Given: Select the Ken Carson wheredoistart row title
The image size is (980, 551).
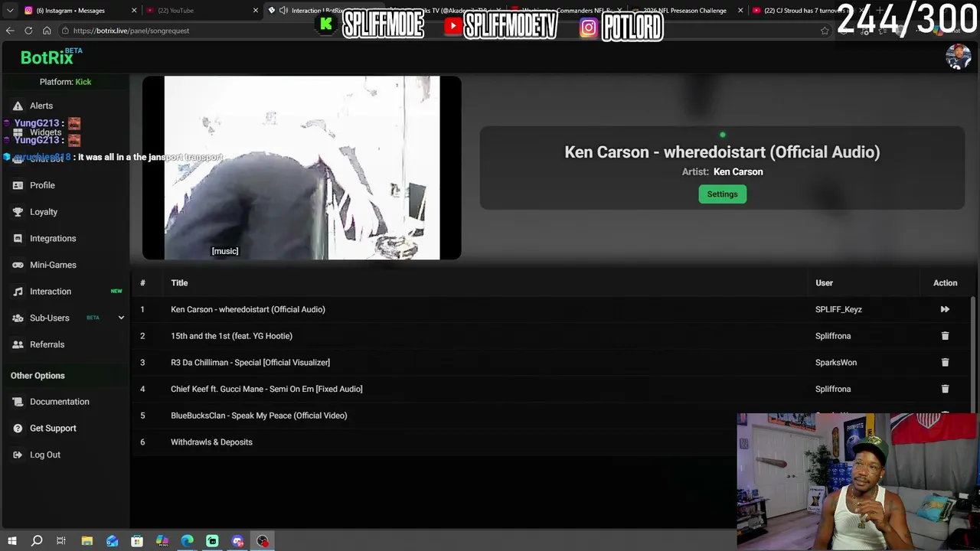Looking at the screenshot, I should 248,309.
